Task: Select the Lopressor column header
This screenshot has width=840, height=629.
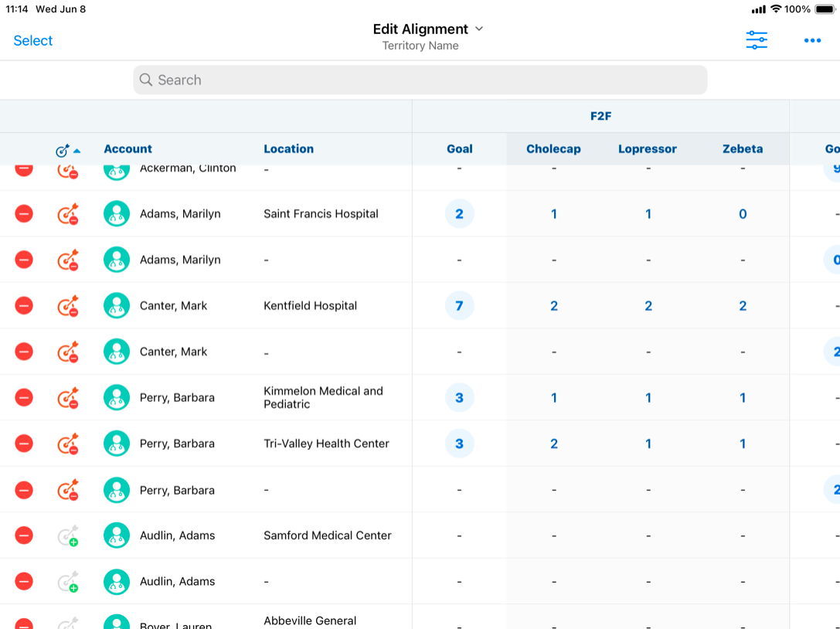Action: [x=648, y=149]
